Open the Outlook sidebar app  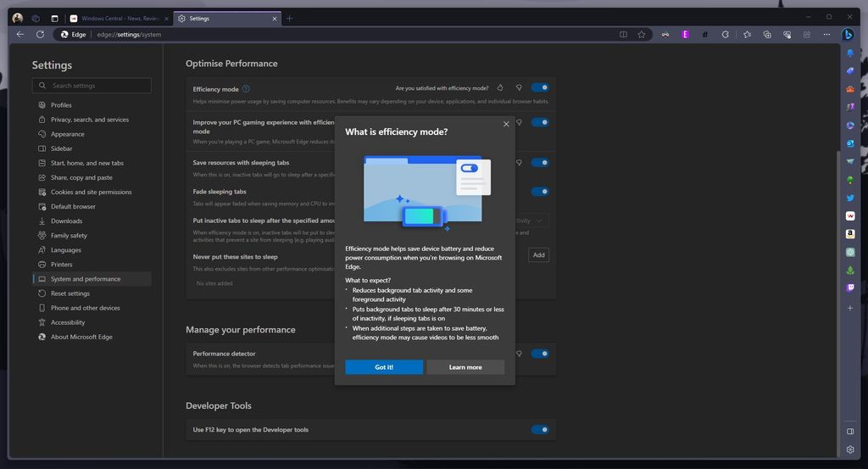[x=850, y=143]
